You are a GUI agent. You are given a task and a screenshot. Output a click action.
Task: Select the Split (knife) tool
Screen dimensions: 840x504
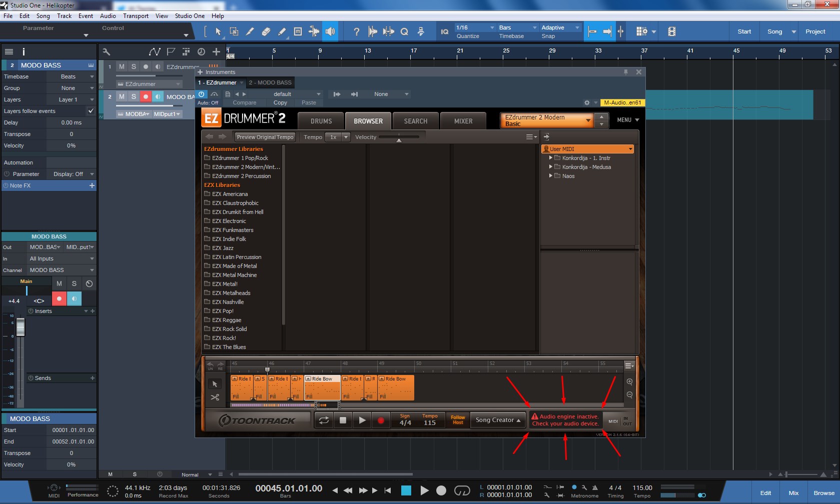click(250, 31)
